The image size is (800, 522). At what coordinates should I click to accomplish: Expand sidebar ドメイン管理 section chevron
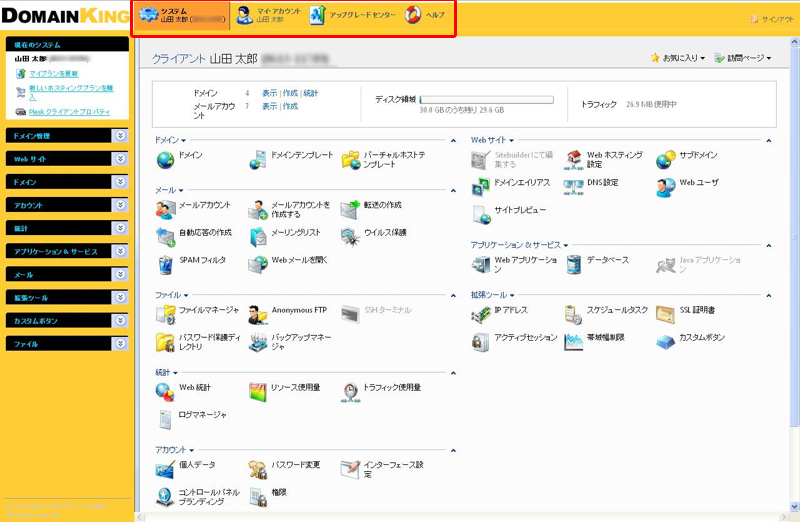[x=120, y=135]
